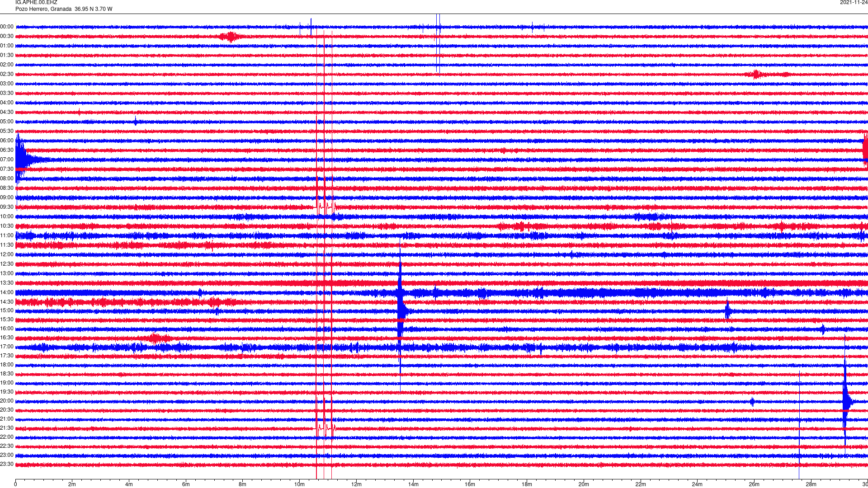Select the 21:30 time row label
868x488 pixels.
[7, 428]
